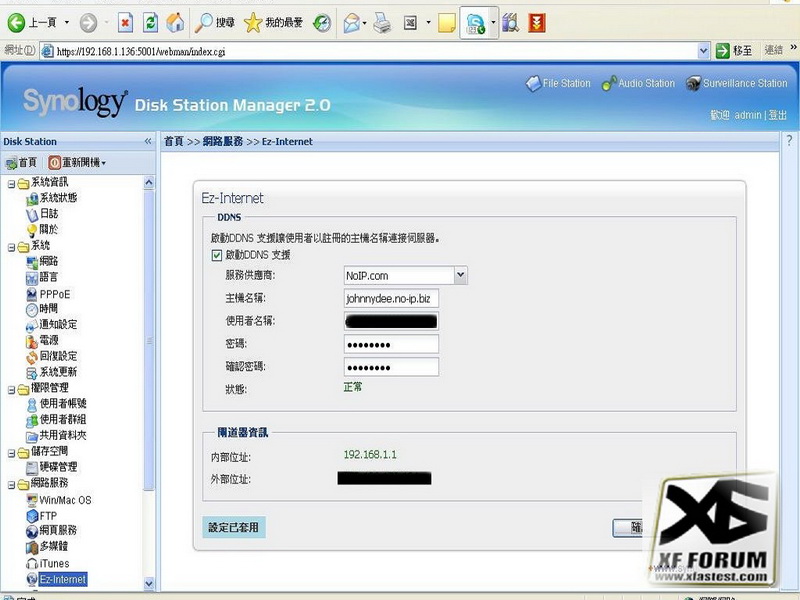Viewport: 800px width, 600px height.
Task: Open 系統狀態 in the tree
Action: pyautogui.click(x=52, y=198)
